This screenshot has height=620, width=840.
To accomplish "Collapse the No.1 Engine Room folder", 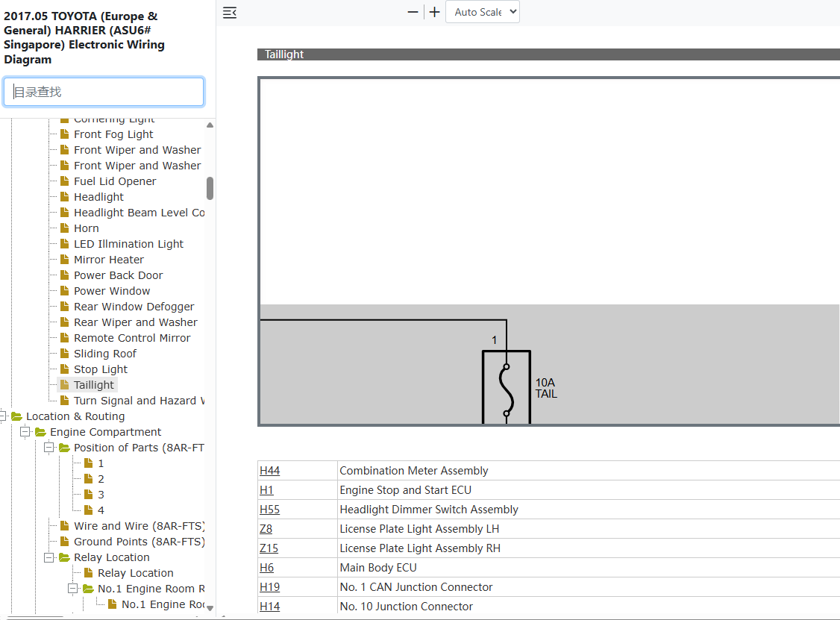I will tap(73, 589).
